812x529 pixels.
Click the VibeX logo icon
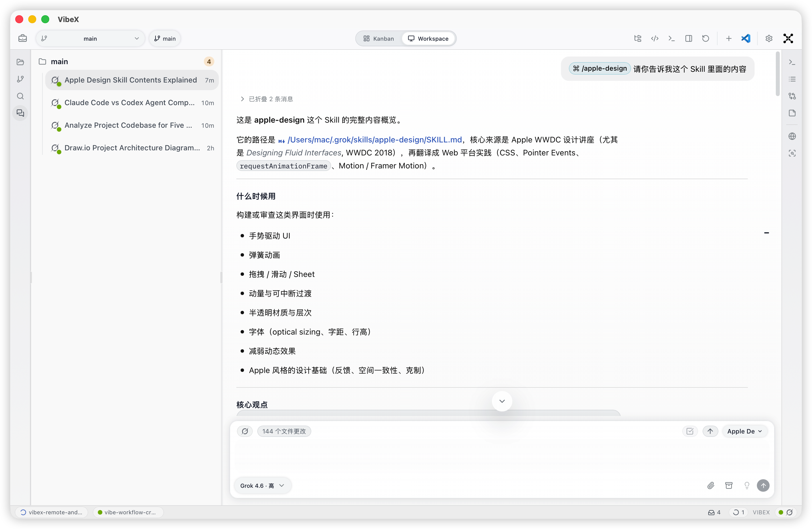788,38
